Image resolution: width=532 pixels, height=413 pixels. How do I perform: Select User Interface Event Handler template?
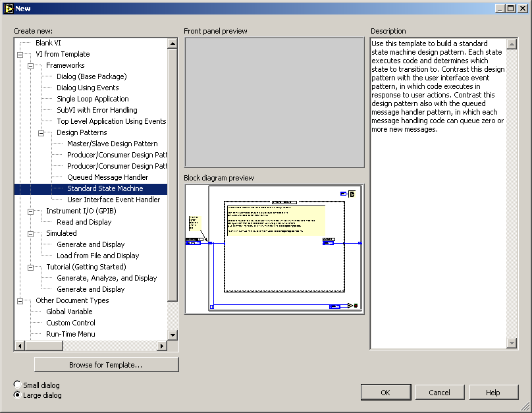pyautogui.click(x=113, y=200)
